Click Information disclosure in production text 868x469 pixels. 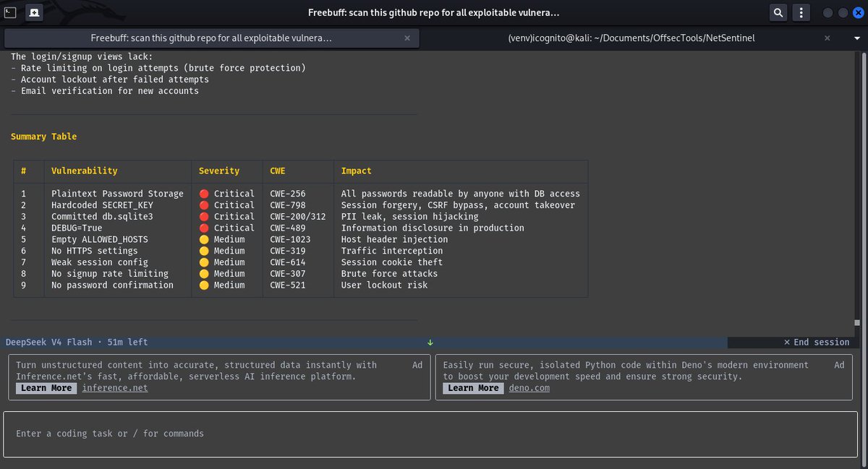click(x=433, y=228)
